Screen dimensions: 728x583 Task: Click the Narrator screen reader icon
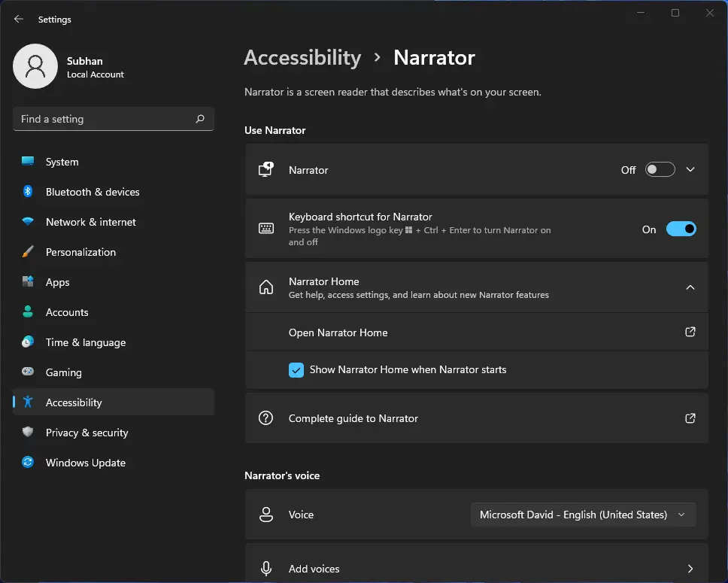[x=266, y=169]
